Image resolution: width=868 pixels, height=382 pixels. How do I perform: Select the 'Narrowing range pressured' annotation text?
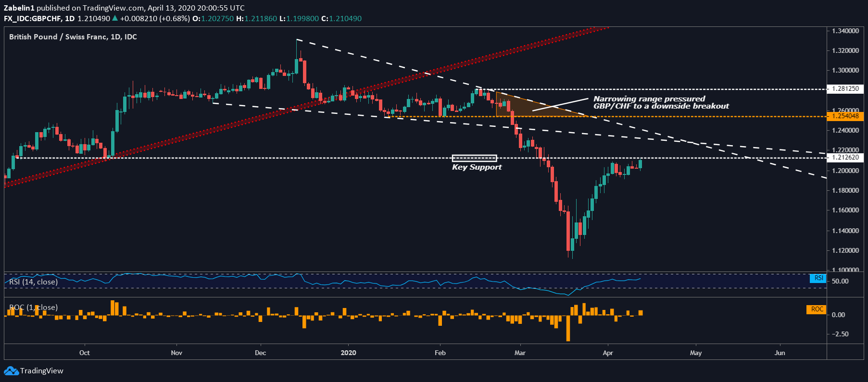coord(649,99)
